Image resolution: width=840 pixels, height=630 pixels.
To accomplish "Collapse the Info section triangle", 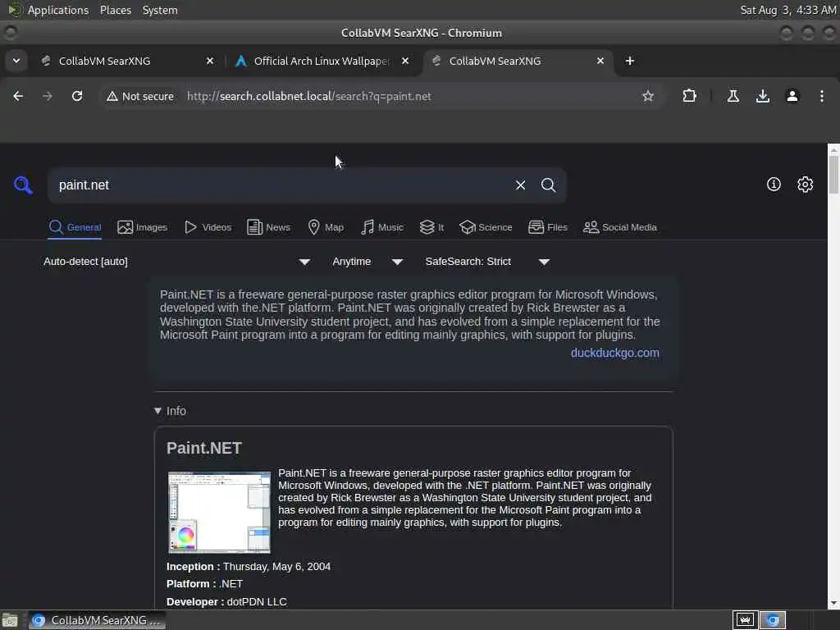I will coord(157,411).
